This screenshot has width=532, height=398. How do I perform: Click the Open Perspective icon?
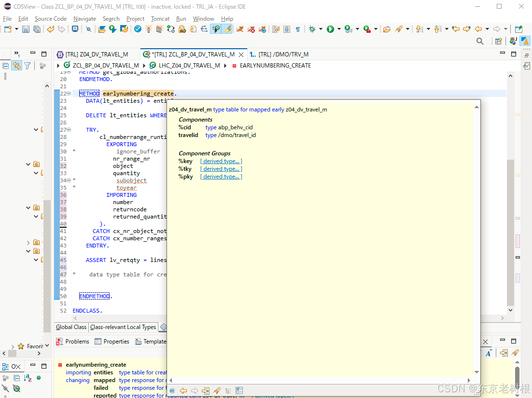click(498, 41)
